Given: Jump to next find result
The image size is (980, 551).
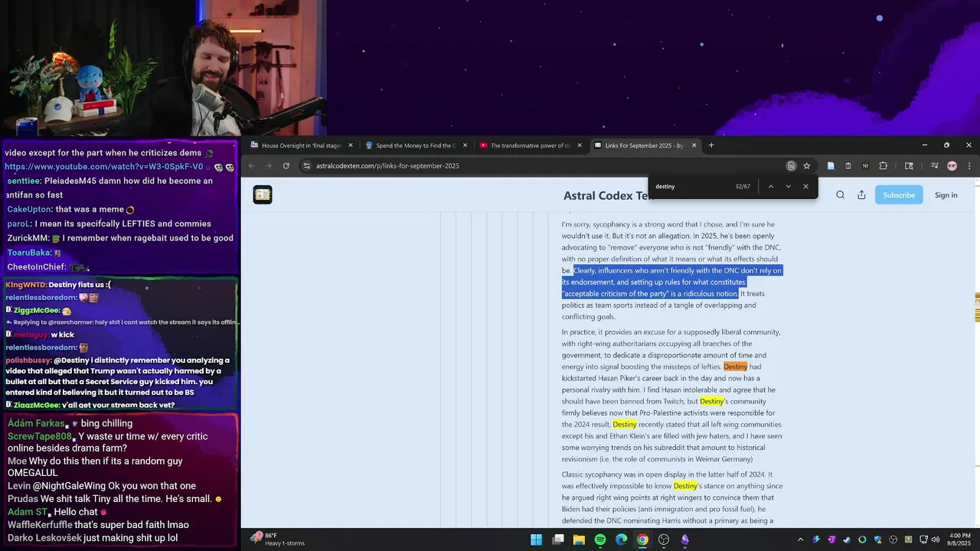Looking at the screenshot, I should tap(788, 187).
